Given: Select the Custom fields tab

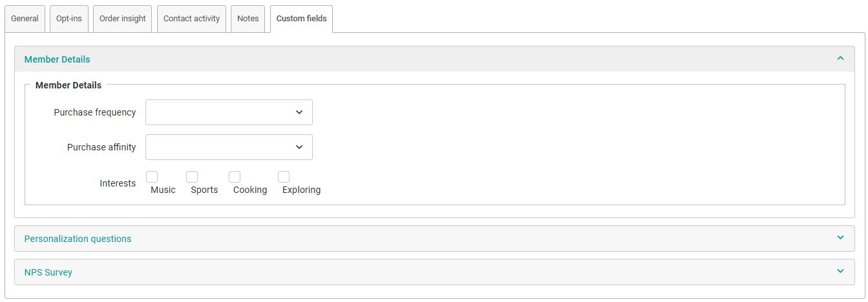Looking at the screenshot, I should click(x=301, y=19).
